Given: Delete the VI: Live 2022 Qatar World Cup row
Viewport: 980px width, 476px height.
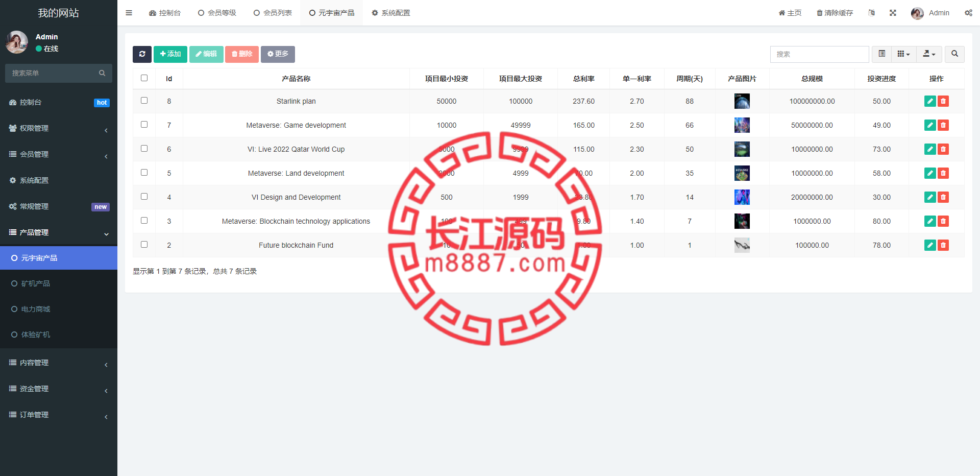Looking at the screenshot, I should click(x=943, y=149).
